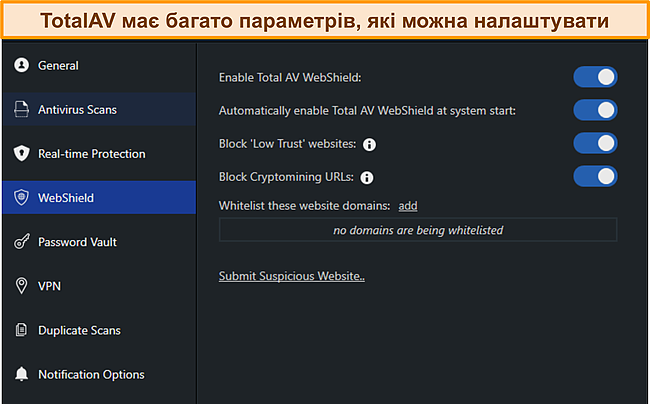This screenshot has width=650, height=404.
Task: Click the Real-time Protection shield icon
Action: [20, 154]
